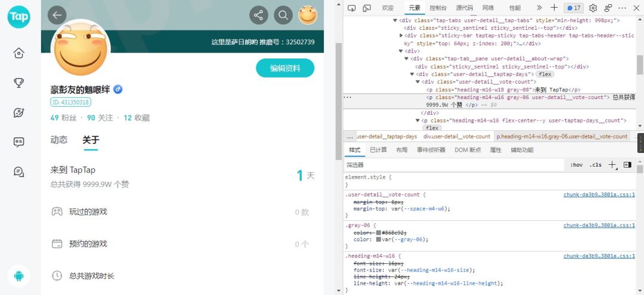This screenshot has height=295, width=644.
Task: Switch to the 元素 DevTools tab
Action: (414, 8)
